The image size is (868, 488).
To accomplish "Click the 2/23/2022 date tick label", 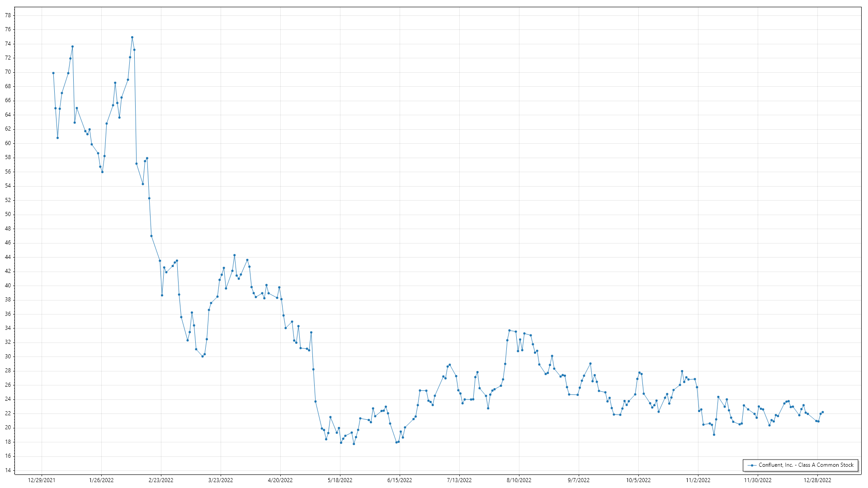I will tap(161, 480).
